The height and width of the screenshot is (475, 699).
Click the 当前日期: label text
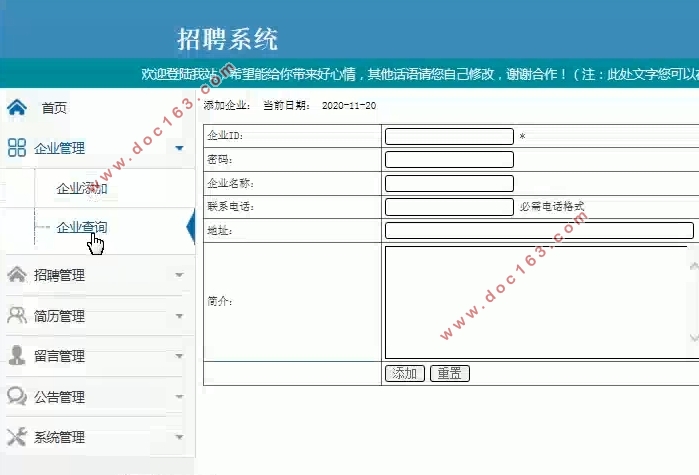[x=287, y=106]
